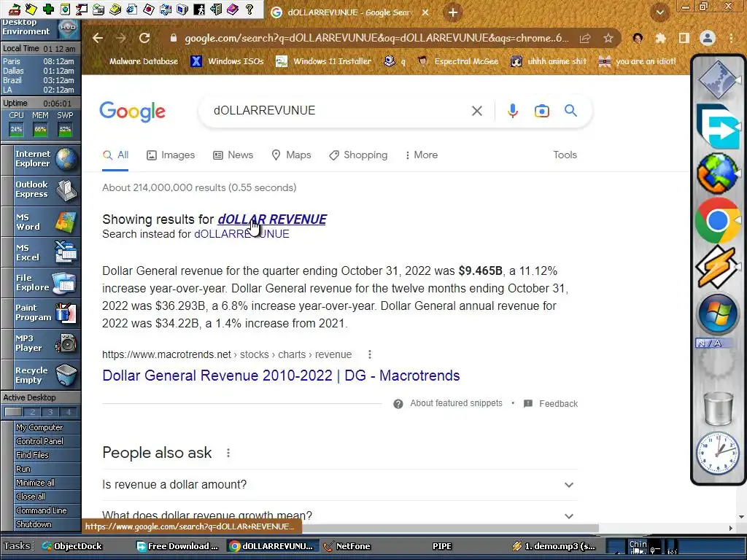Open the More search filters menu
747x560 pixels.
coord(421,155)
